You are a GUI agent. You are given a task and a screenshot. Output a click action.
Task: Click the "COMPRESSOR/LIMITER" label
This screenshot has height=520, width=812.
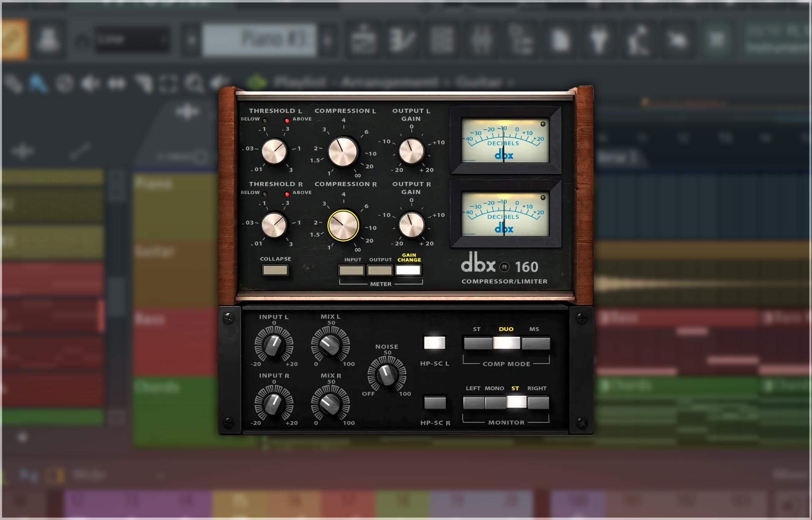[x=504, y=282]
